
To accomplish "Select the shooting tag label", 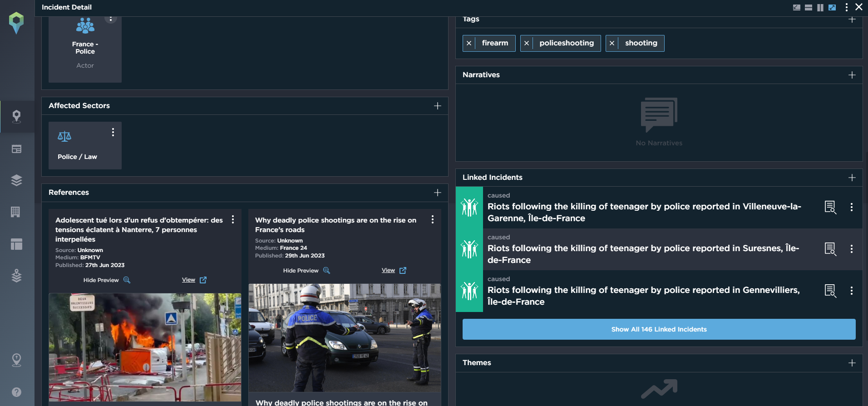I will tap(641, 43).
